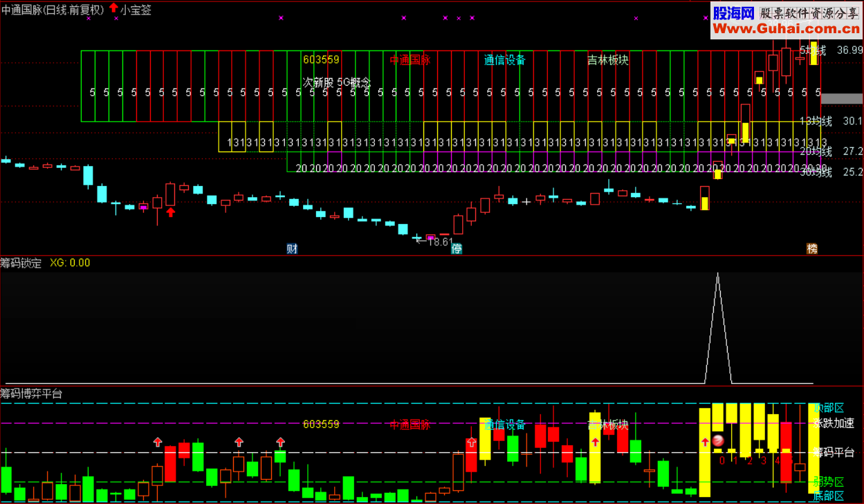
Task: Click red 中通国脉 in the 筹码博弈平台 panel
Action: coord(410,424)
